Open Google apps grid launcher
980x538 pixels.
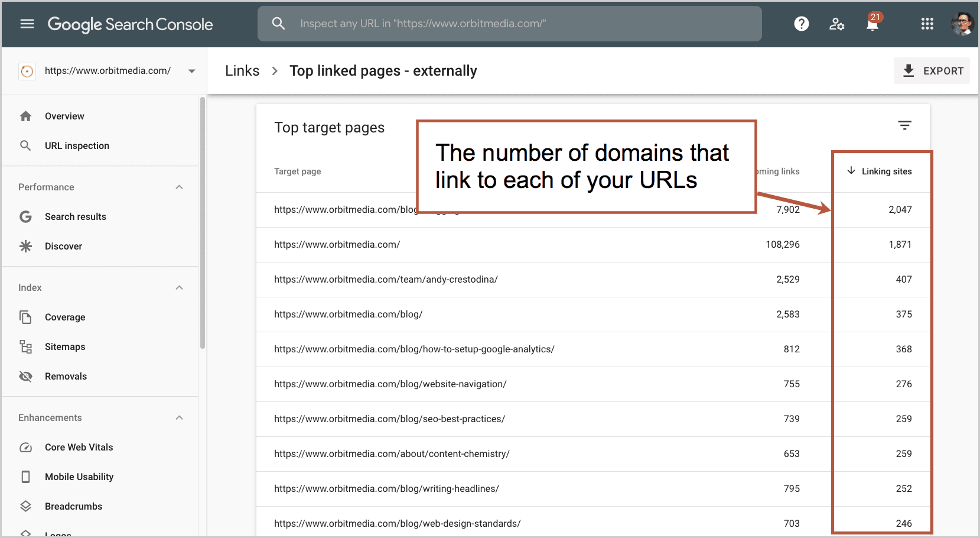pyautogui.click(x=927, y=24)
